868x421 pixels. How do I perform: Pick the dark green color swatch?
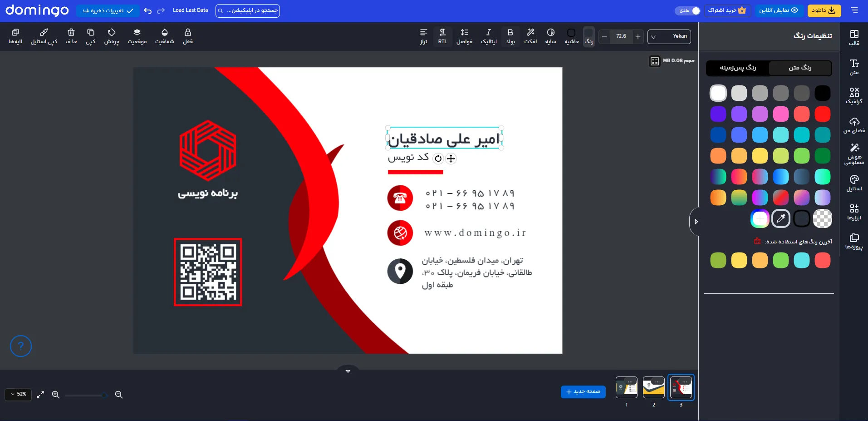[823, 156]
